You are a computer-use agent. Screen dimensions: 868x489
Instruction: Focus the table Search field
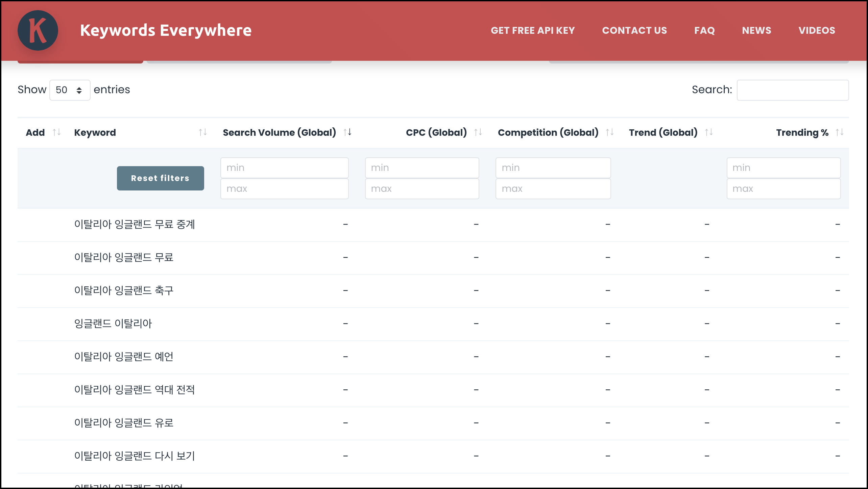793,90
